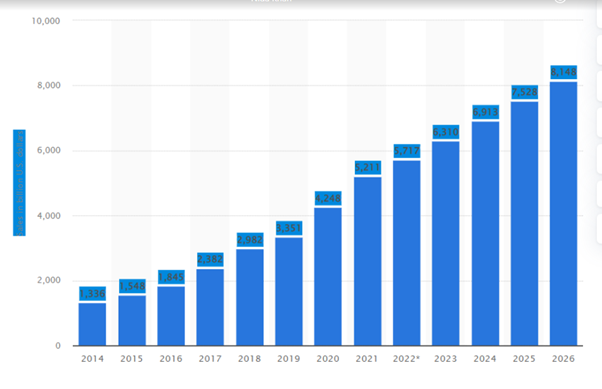Click the 'Sales in billion U.S. dollars' axis title
Screen dimensions: 602x389
point(20,183)
